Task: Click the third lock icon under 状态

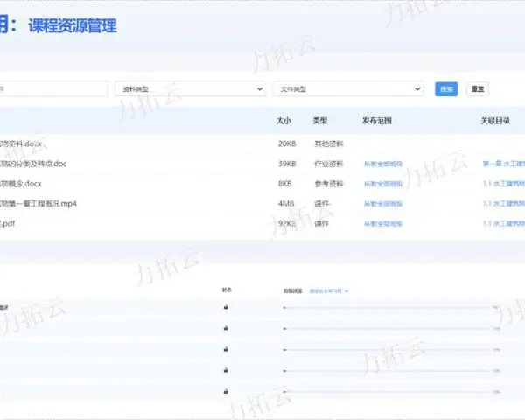Action: (x=226, y=349)
